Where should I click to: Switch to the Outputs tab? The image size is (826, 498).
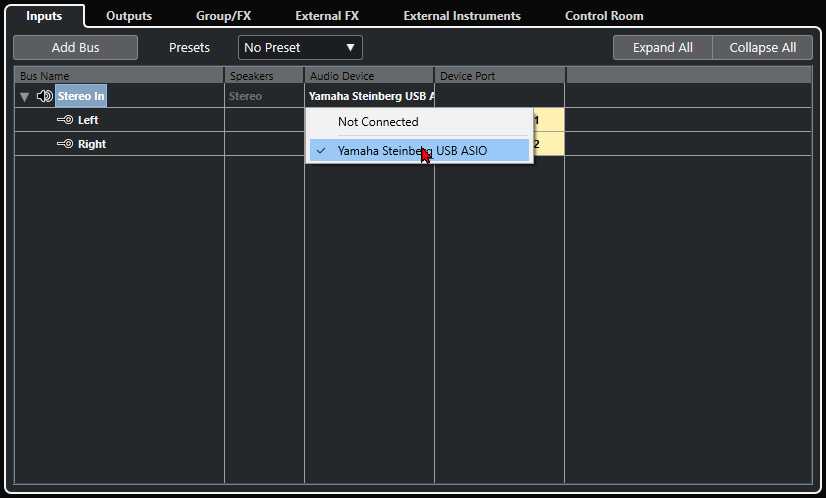129,16
